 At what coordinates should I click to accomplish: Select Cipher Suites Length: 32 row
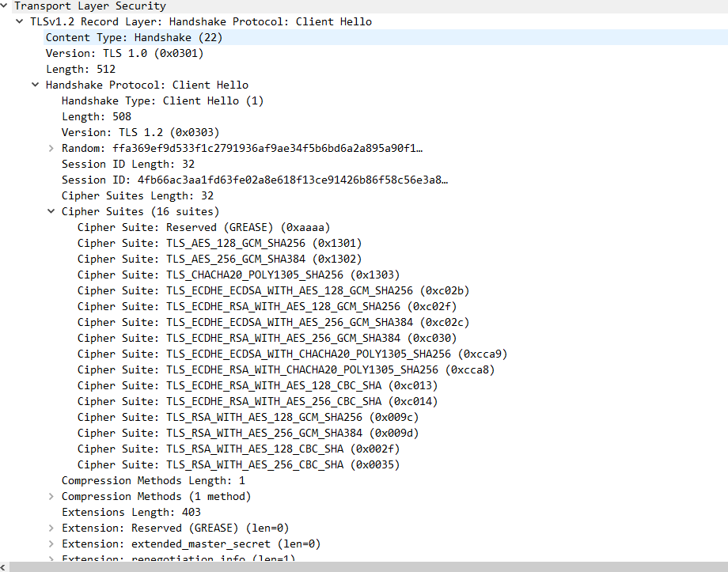coord(138,195)
